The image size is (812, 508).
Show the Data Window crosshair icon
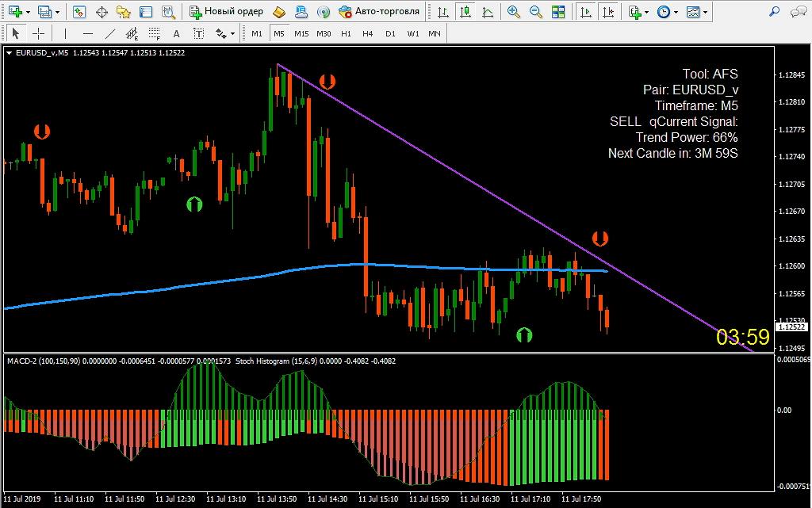point(102,12)
